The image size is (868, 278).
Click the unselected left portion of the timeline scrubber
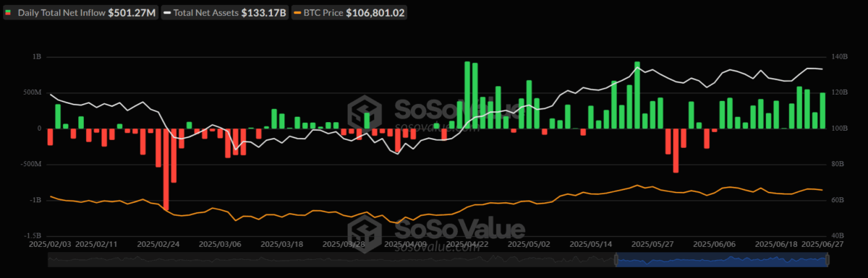[x=331, y=259]
